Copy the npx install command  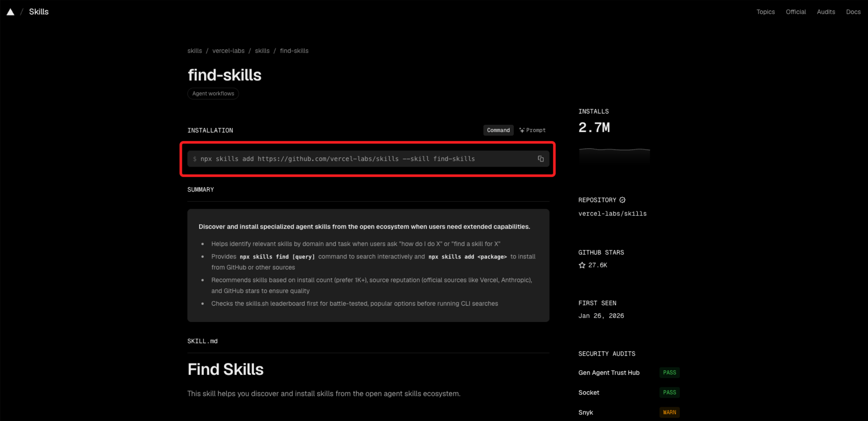coord(540,159)
